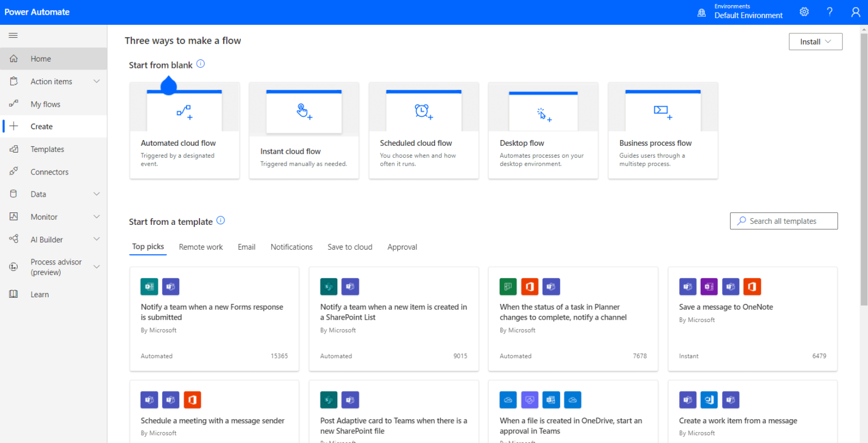
Task: Expand the Action items chevron
Action: 97,81
